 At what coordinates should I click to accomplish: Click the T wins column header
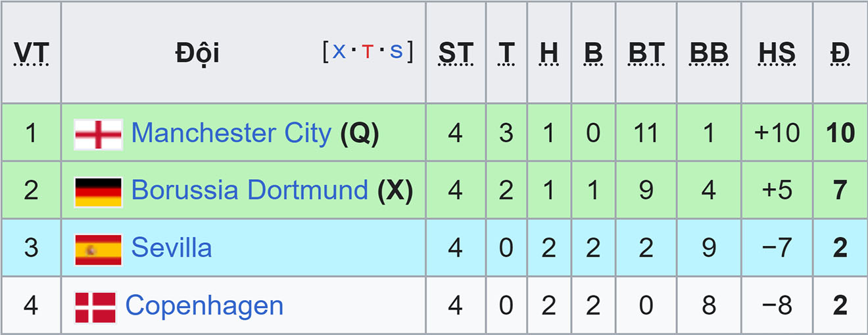tap(506, 53)
